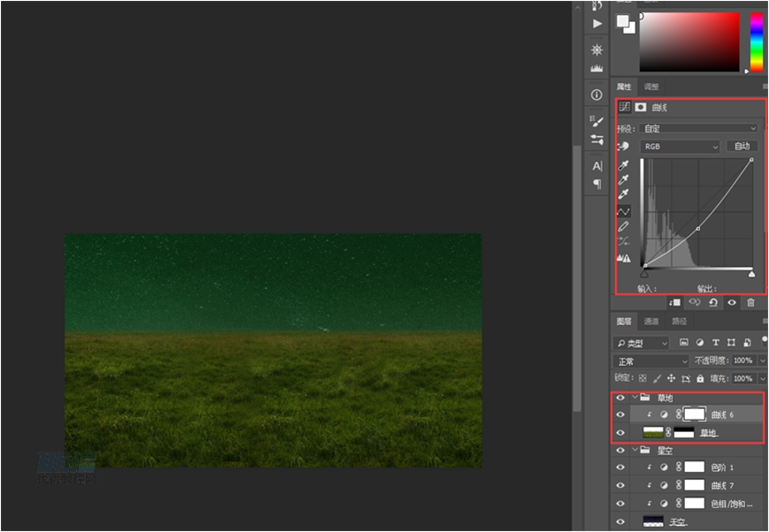Click the histogram clipping warning icon
Viewport: 769px width, 532px height.
pos(623,258)
